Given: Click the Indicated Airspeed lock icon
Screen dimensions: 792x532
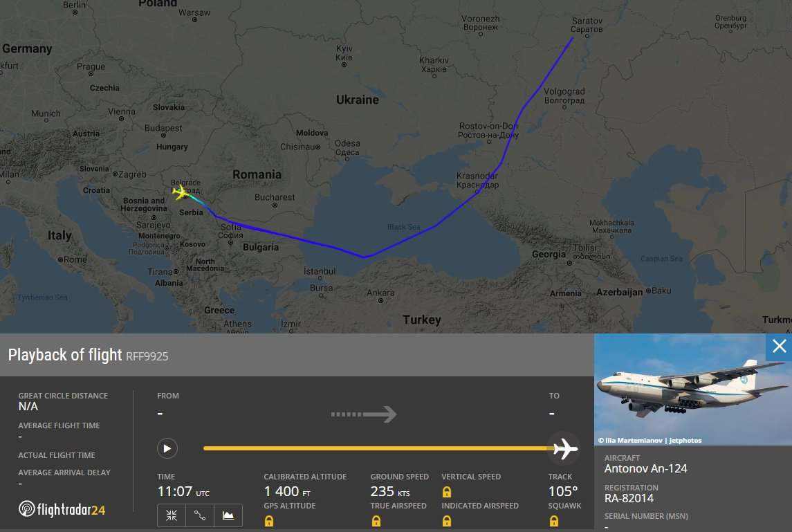Looking at the screenshot, I should pyautogui.click(x=447, y=521).
